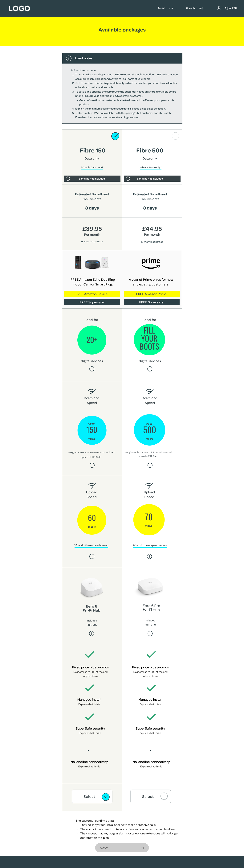
Task: Expand 'Explain what this is' under Fibre 150 Managed install
Action: coord(89,704)
